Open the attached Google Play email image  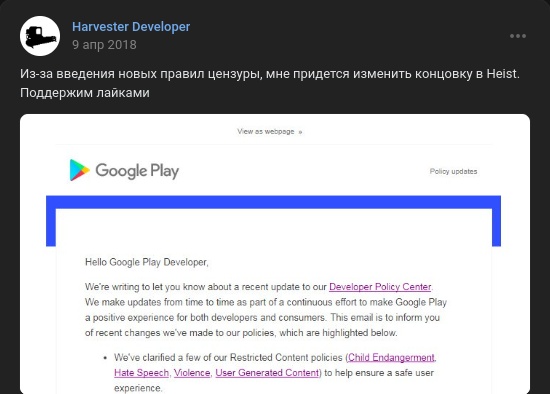pyautogui.click(x=275, y=254)
